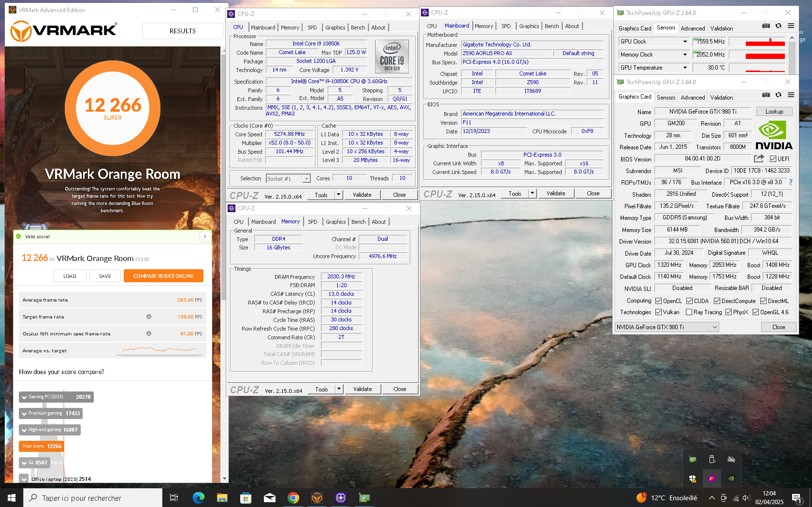Click the Lookup button in GPU-Z

click(774, 112)
